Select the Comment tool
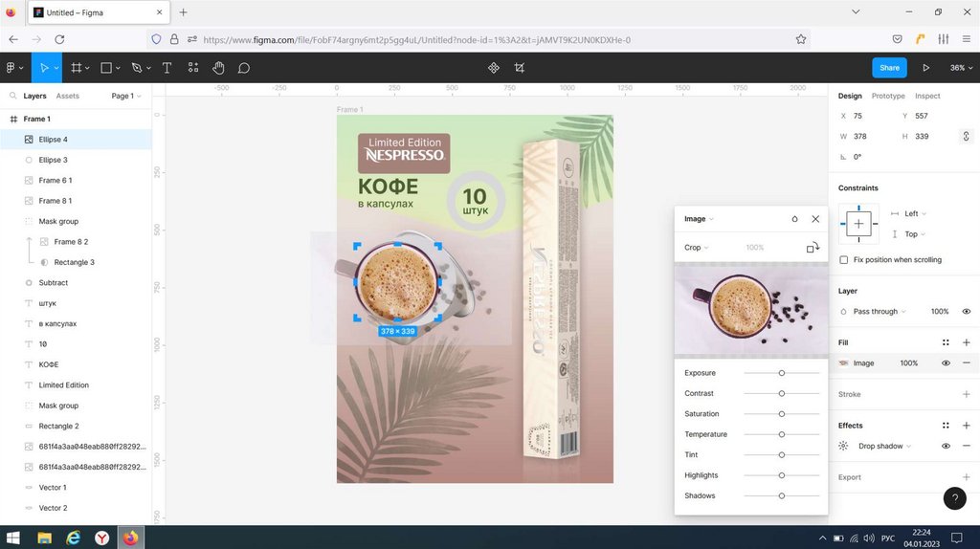 [244, 68]
